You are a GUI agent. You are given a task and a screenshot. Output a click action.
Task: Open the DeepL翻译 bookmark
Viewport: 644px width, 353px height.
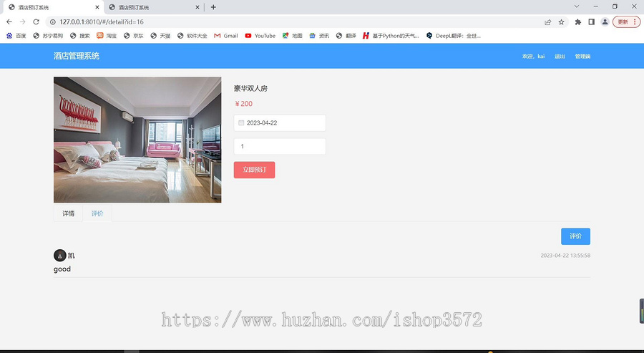(x=454, y=36)
